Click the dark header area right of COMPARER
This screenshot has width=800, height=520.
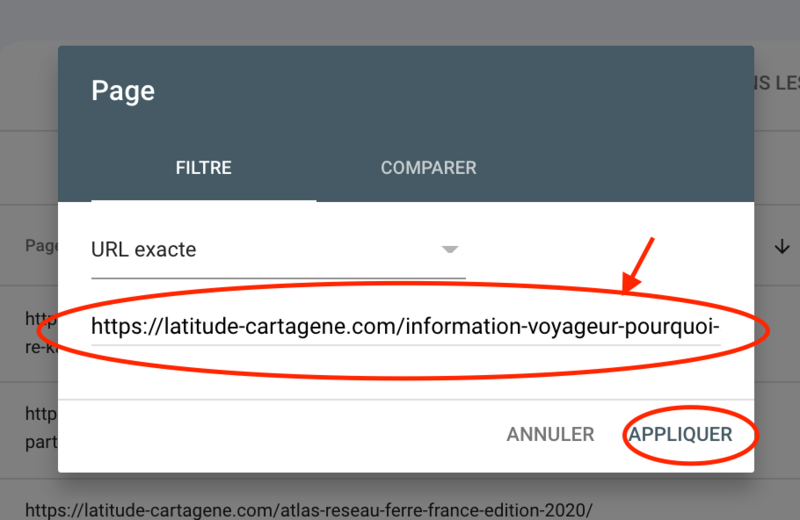[x=620, y=167]
